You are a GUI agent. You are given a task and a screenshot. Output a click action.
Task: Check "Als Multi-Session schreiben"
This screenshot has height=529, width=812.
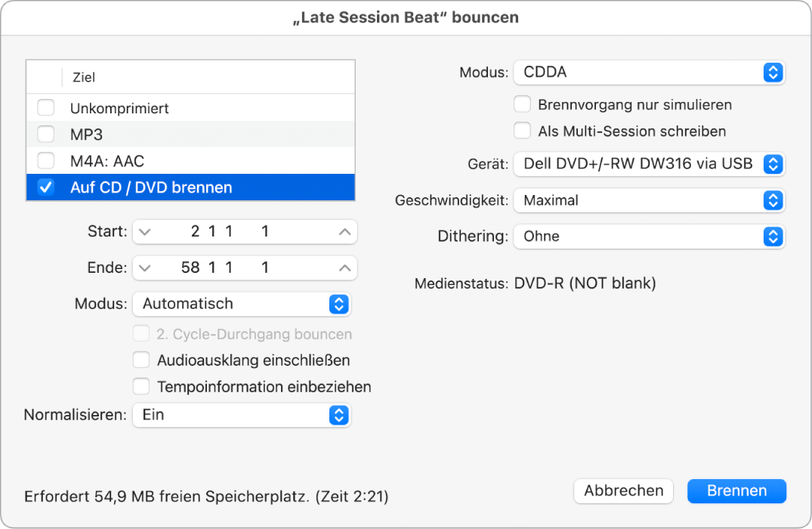click(x=522, y=131)
